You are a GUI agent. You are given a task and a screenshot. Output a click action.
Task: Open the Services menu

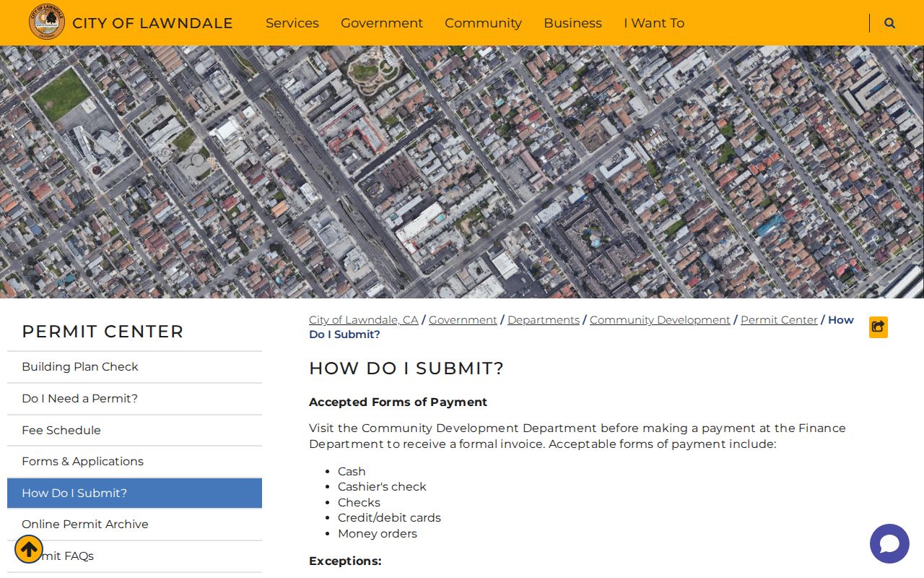pyautogui.click(x=292, y=23)
